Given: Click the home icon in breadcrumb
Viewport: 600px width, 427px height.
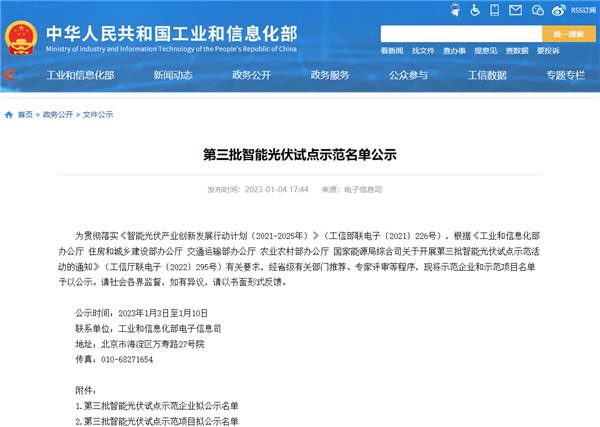Looking at the screenshot, I should (9, 115).
